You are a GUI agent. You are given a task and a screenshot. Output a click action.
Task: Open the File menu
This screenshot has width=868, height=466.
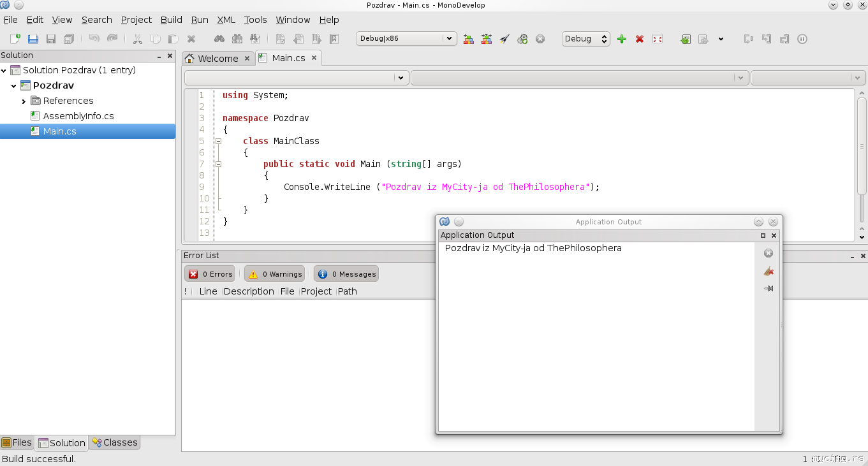pos(11,20)
